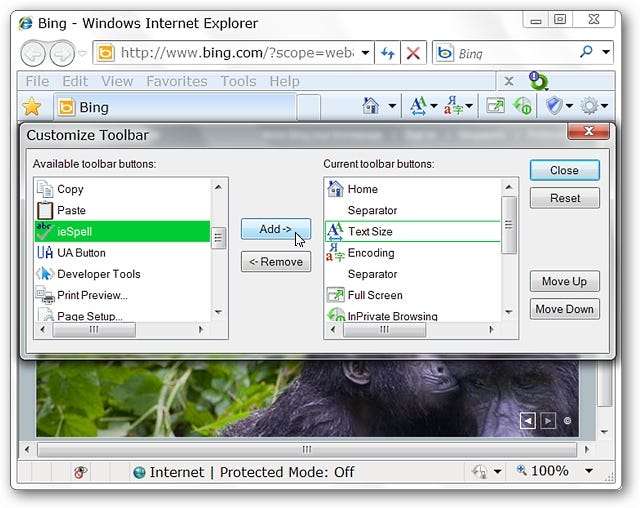640x508 pixels.
Task: Click the InPrivate Browsing toolbar icon
Action: coord(522,106)
